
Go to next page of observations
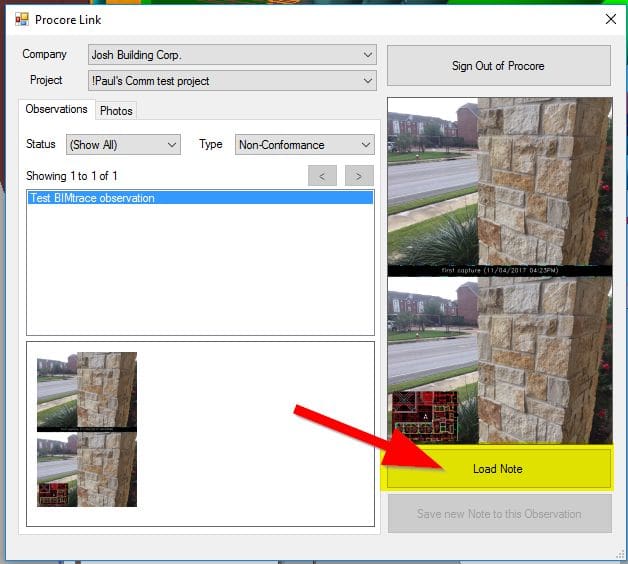pos(359,176)
